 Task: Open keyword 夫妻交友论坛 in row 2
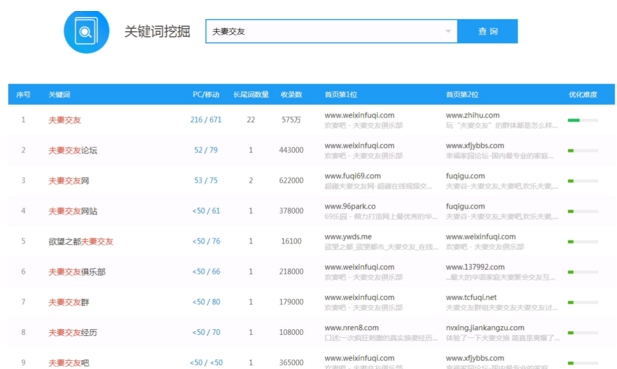click(x=73, y=150)
